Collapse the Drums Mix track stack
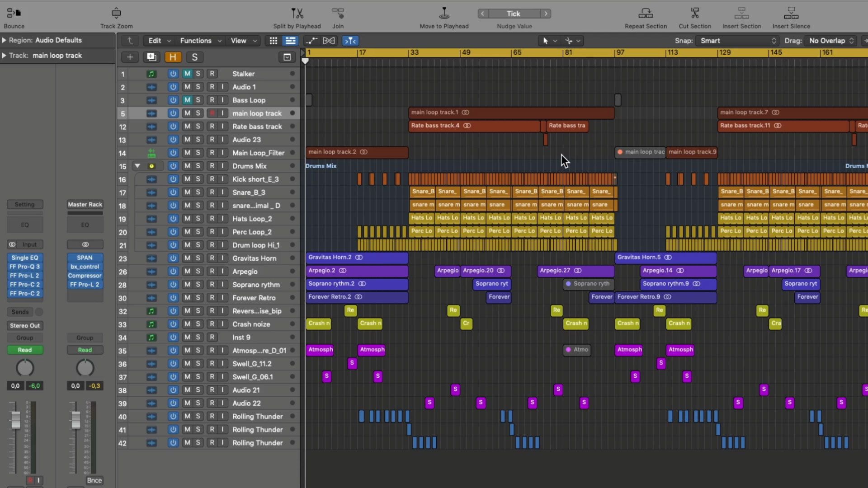This screenshot has height=488, width=868. pos(137,166)
